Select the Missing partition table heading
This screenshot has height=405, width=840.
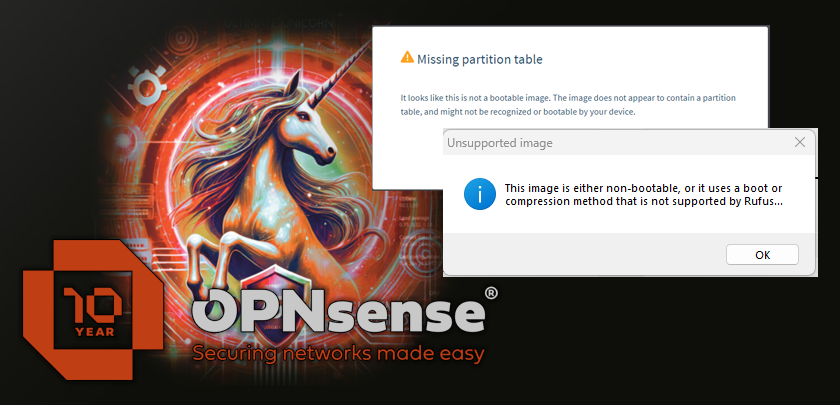pos(479,59)
